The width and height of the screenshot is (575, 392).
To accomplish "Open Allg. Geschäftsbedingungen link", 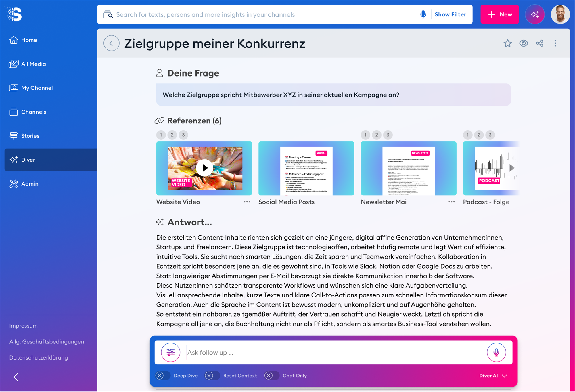I will [47, 342].
